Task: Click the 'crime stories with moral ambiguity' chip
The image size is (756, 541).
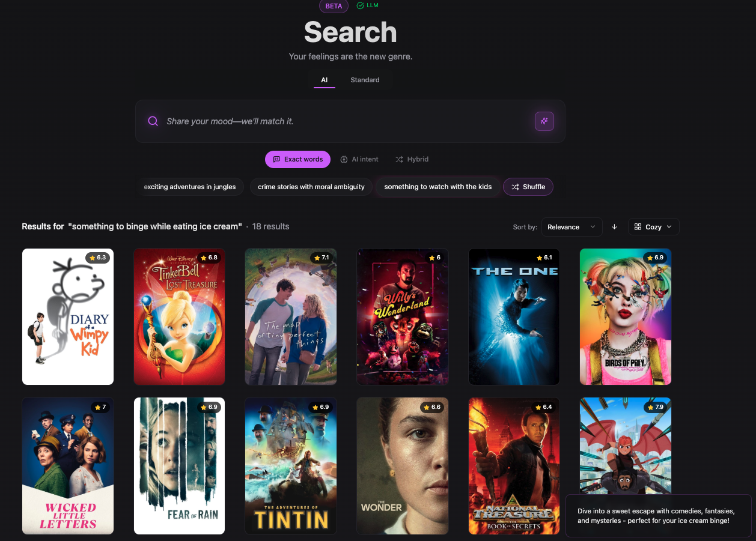Action: (311, 187)
